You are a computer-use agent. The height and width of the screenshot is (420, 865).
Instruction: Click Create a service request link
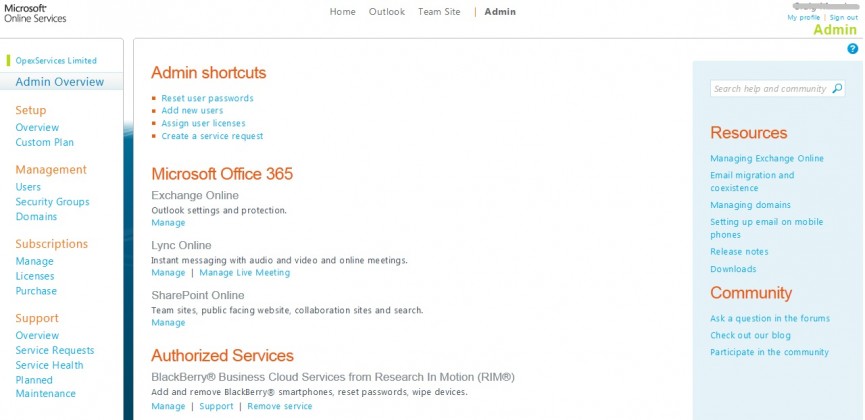(212, 136)
